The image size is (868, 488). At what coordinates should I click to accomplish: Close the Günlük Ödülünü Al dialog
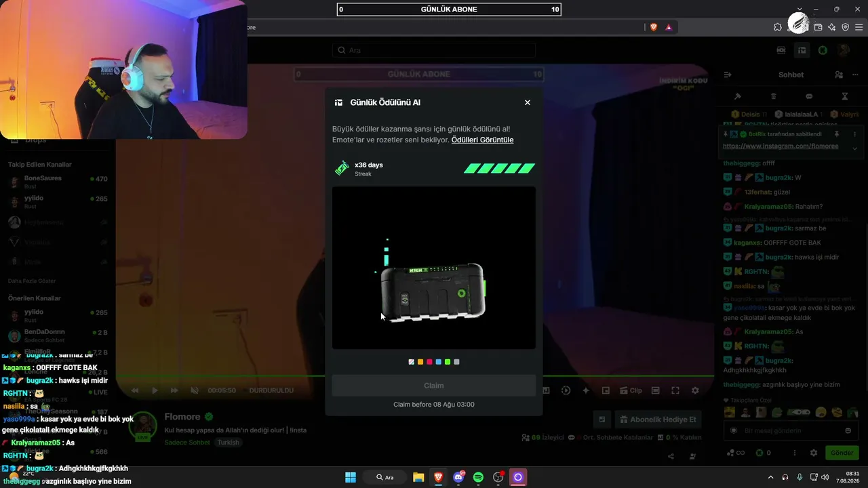(528, 102)
